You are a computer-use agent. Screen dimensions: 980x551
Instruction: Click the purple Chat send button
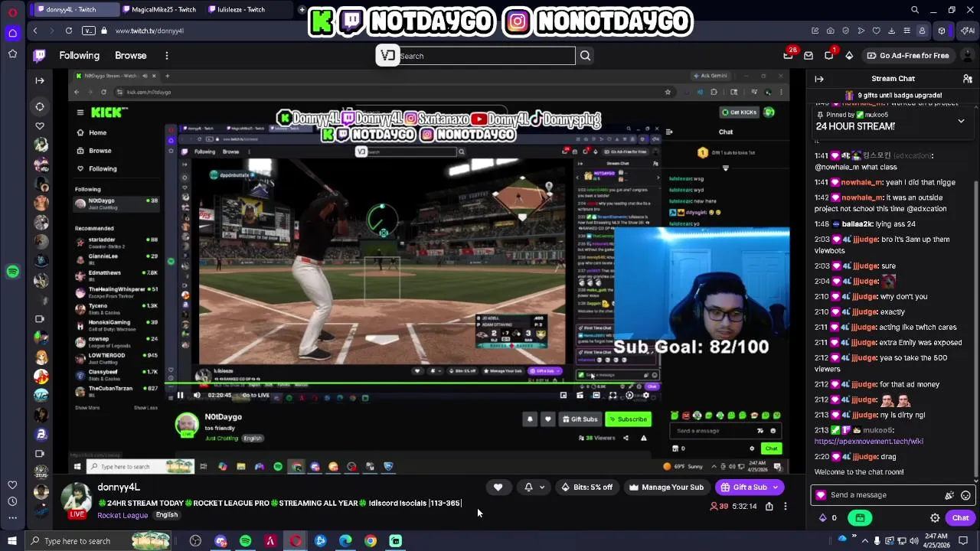[x=960, y=518]
